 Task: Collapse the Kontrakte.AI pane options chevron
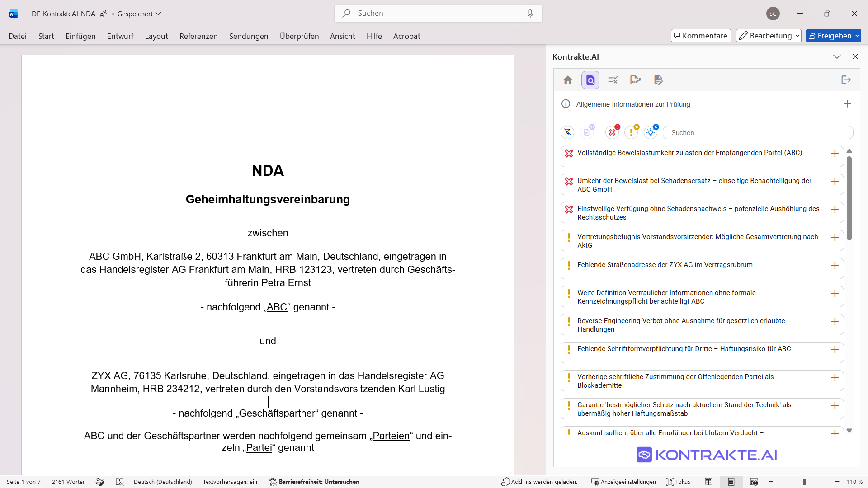837,56
